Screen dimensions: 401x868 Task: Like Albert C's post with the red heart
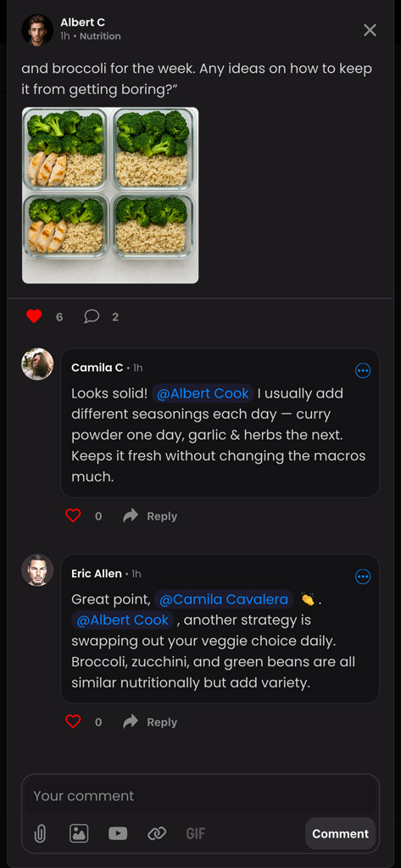pyautogui.click(x=35, y=317)
